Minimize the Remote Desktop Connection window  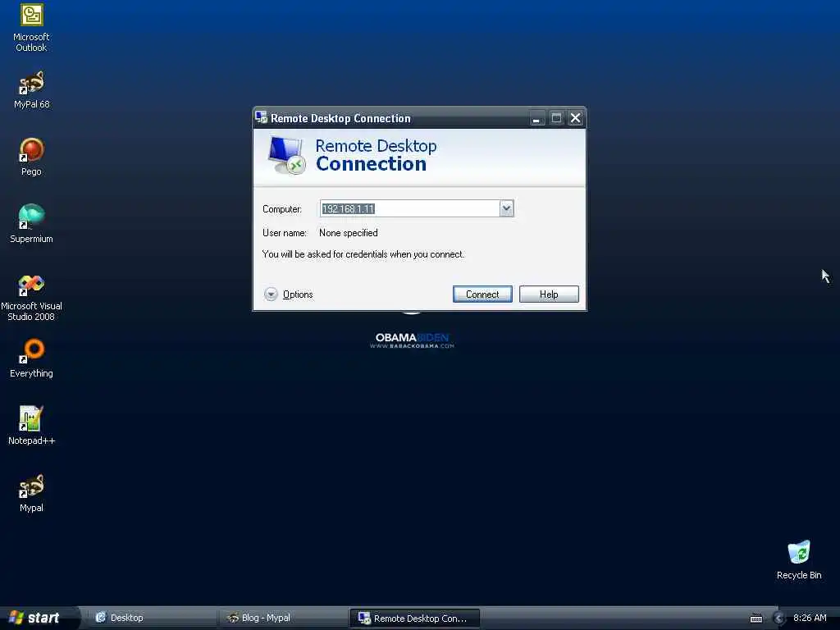point(536,118)
